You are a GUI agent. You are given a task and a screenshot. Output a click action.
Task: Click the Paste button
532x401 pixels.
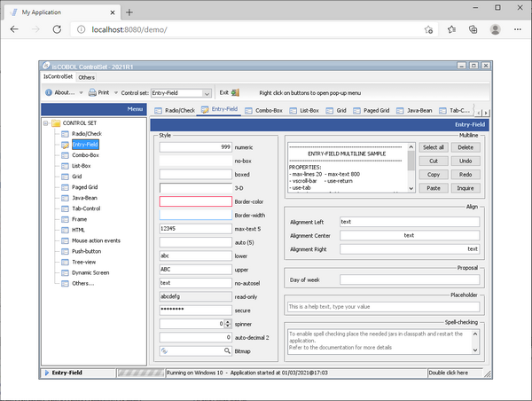tap(434, 188)
